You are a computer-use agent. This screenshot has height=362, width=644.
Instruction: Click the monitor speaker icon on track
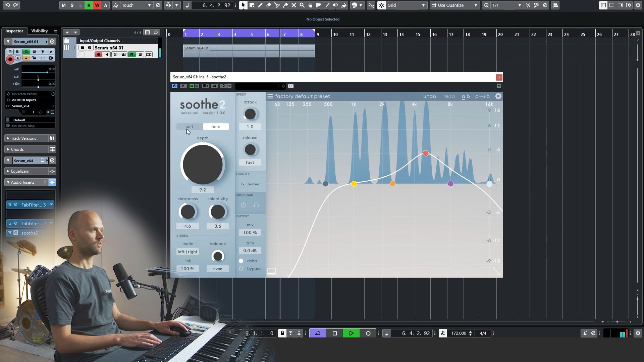click(x=107, y=54)
